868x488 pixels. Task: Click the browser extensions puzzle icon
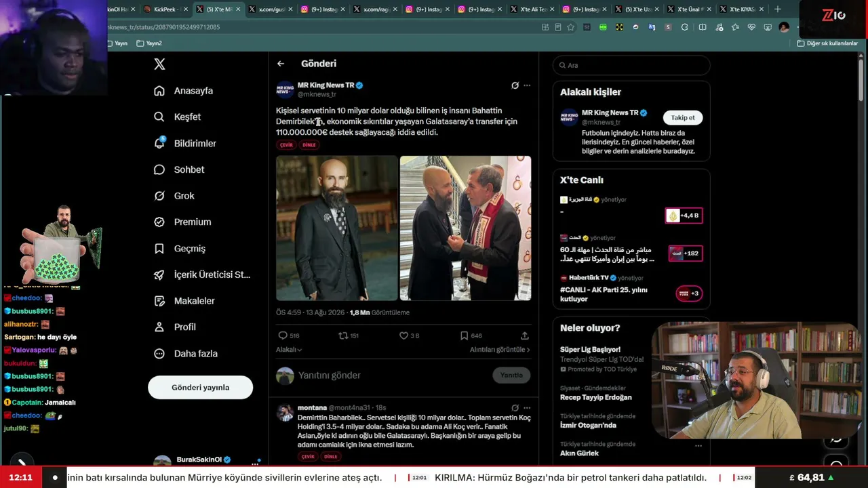coord(684,27)
